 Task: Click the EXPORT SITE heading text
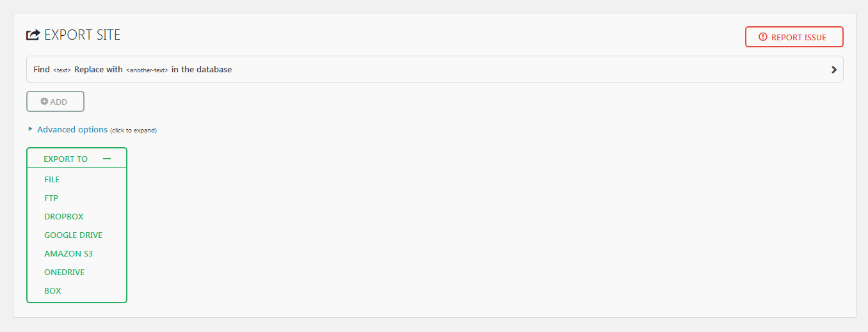pyautogui.click(x=82, y=35)
